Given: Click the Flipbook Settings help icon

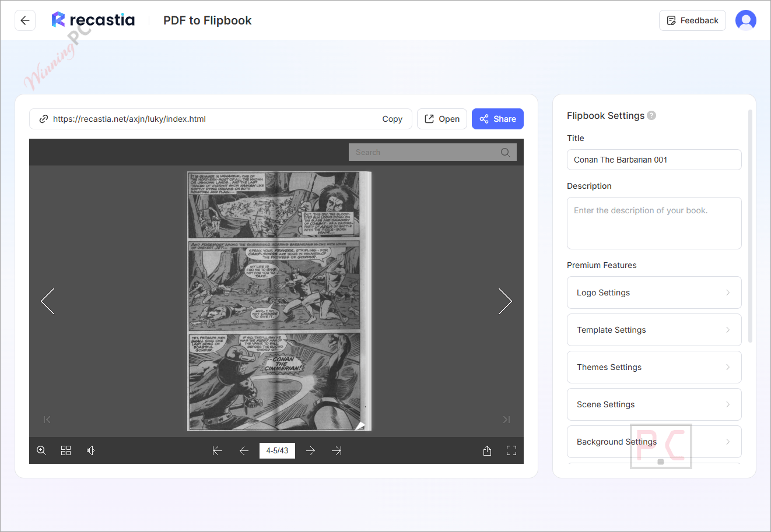Looking at the screenshot, I should [651, 115].
